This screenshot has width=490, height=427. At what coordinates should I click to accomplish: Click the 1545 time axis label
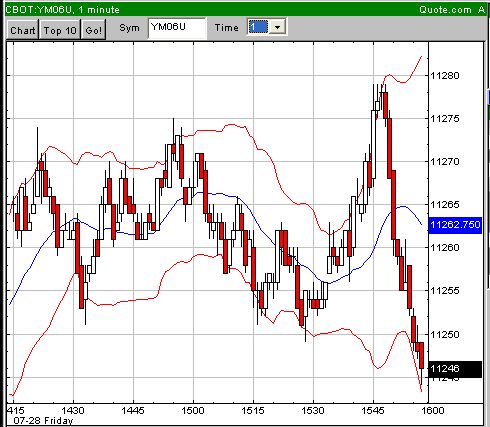click(x=373, y=410)
